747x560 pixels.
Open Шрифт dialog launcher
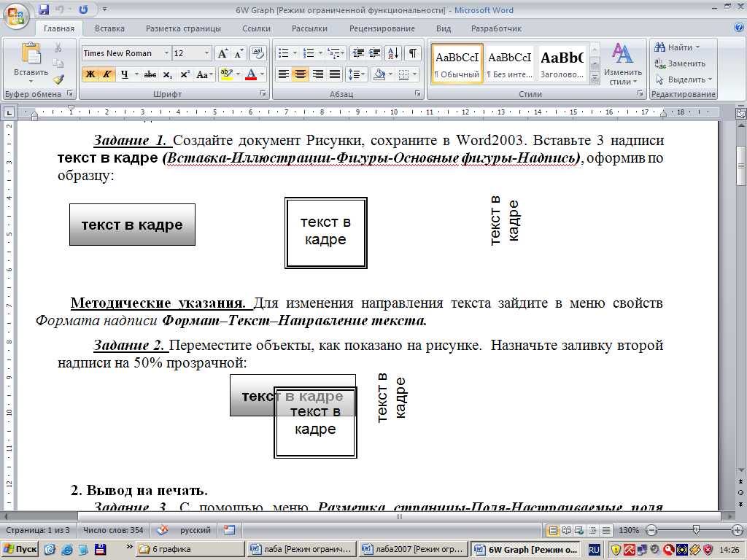[263, 94]
